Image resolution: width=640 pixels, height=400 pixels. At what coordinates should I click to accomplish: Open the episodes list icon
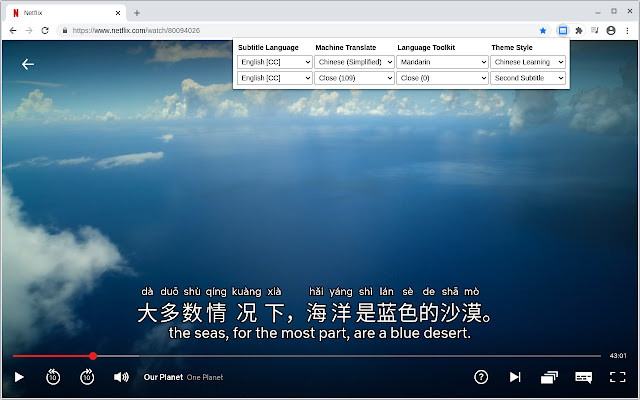549,377
